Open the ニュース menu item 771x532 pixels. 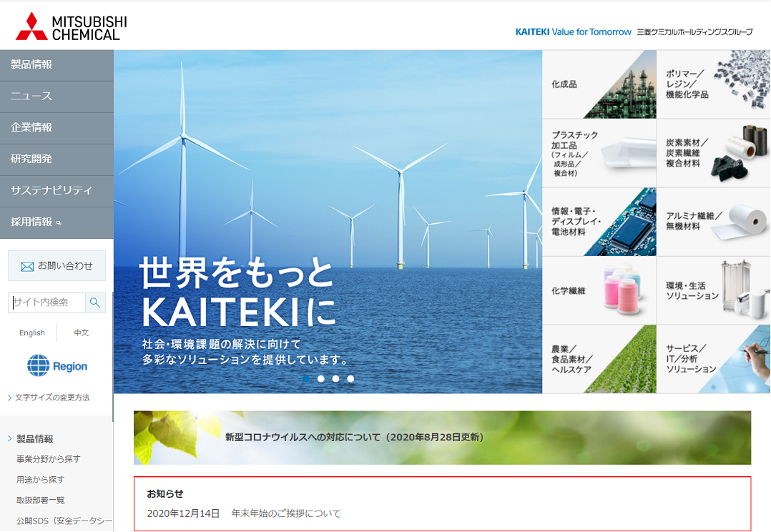pyautogui.click(x=57, y=97)
